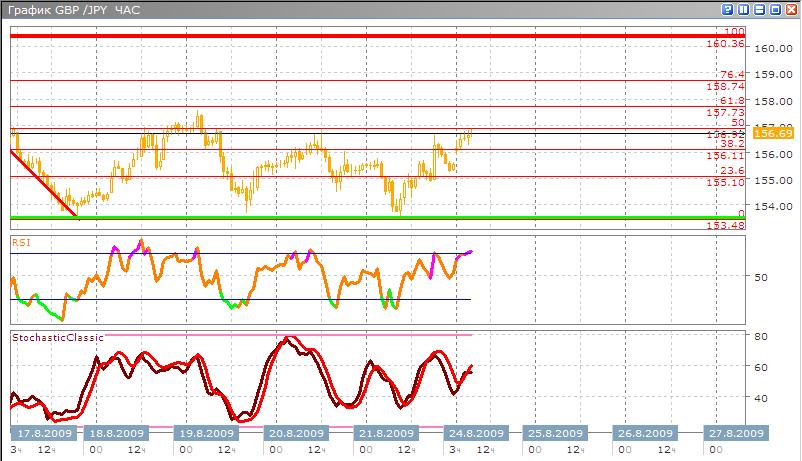Click the Fibonacci 76.4 level value 158.74
The width and height of the screenshot is (802, 461).
coord(725,87)
